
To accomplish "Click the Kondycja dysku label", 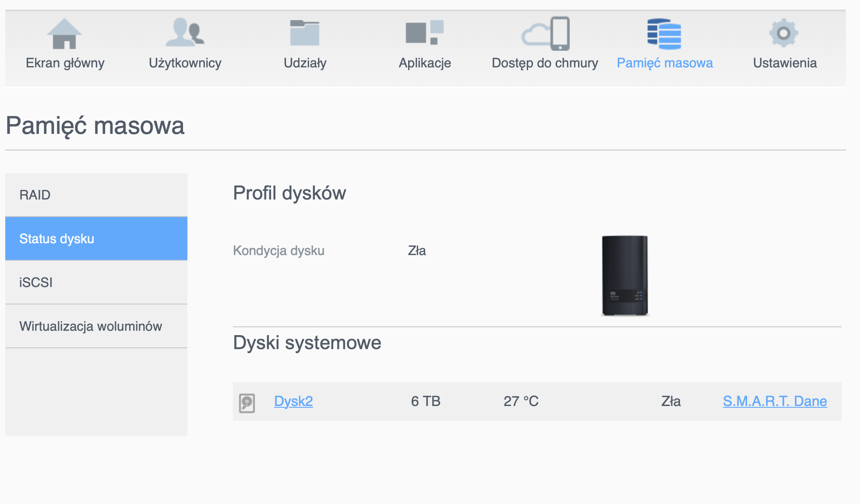I will point(278,251).
